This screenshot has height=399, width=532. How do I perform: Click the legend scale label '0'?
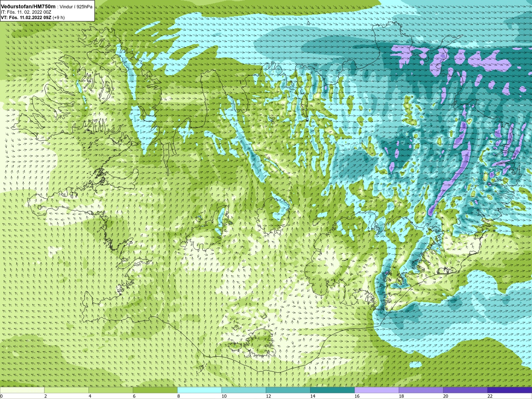click(1, 396)
